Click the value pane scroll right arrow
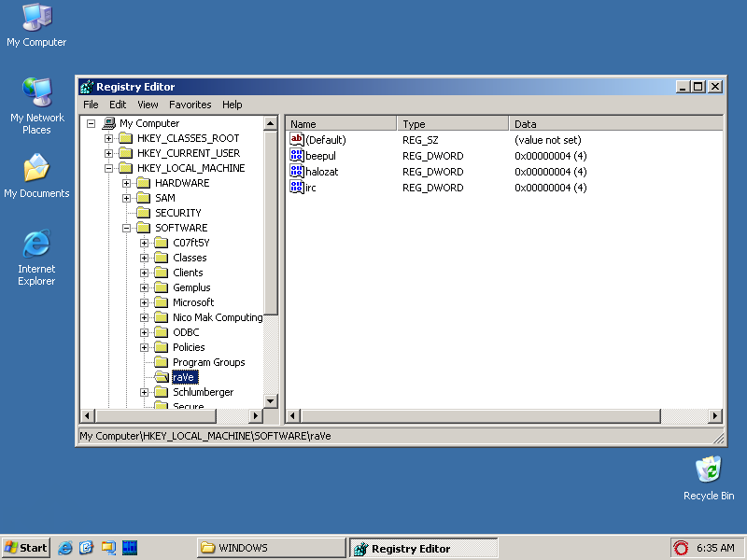The width and height of the screenshot is (747, 560). 714,415
